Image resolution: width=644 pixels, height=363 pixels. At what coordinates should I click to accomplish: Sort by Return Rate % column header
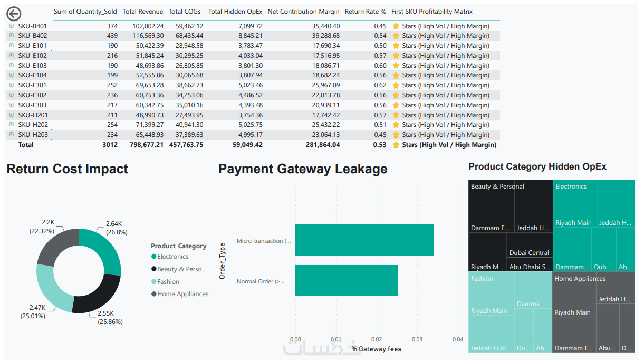point(366,12)
